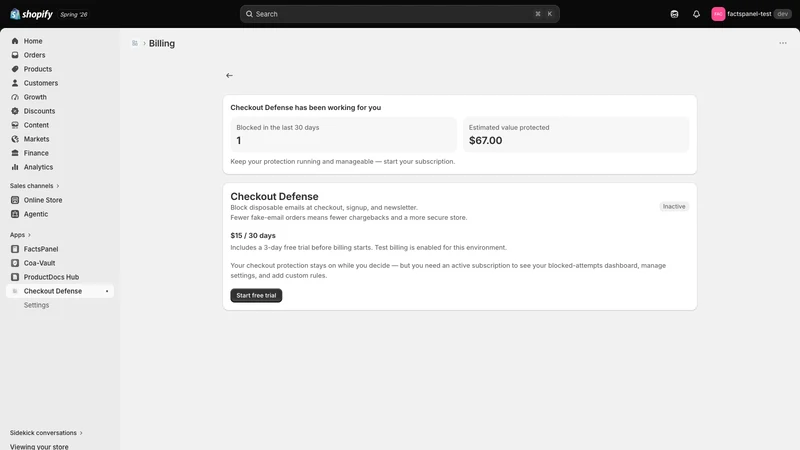Viewport: 800px width, 450px height.
Task: Click the Spring '26 edition badge
Action: pyautogui.click(x=74, y=14)
